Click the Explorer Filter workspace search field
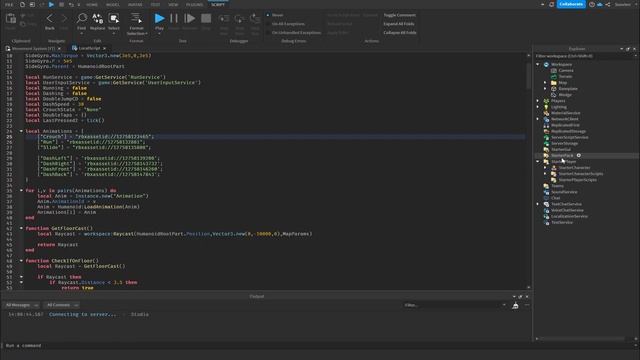Image resolution: width=640 pixels, height=360 pixels. [586, 56]
